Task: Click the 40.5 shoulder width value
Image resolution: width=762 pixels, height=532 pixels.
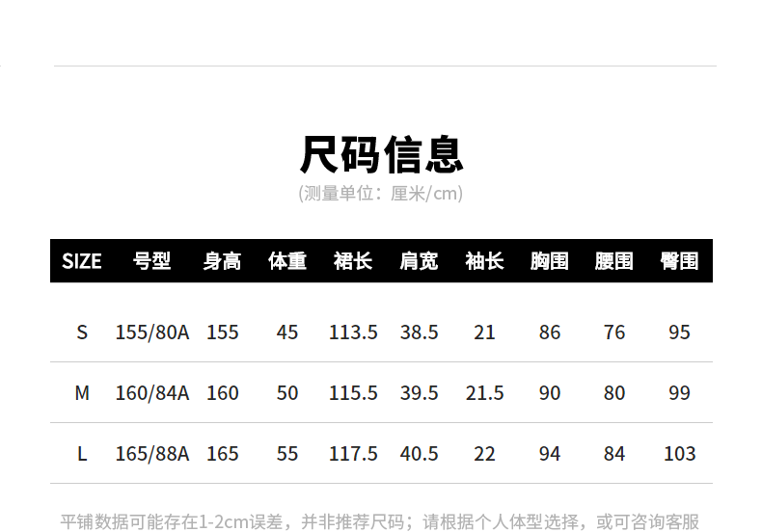Action: (419, 454)
